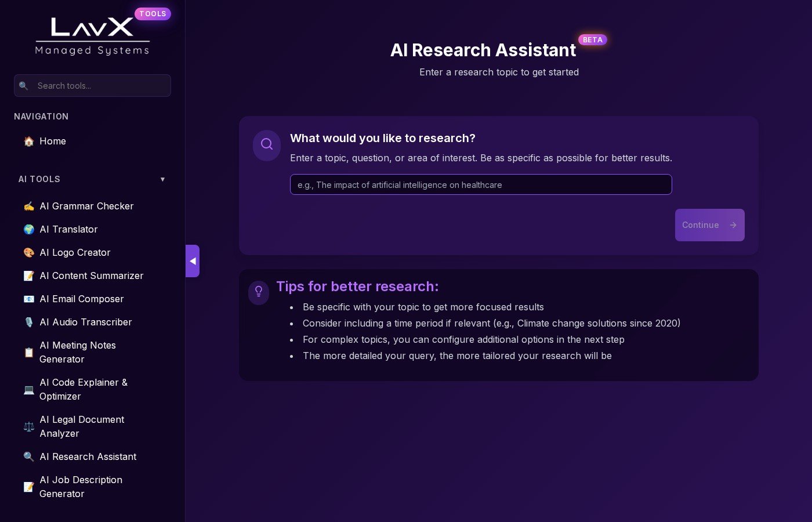Open AI Job Description Generator in sidebar

(x=81, y=487)
